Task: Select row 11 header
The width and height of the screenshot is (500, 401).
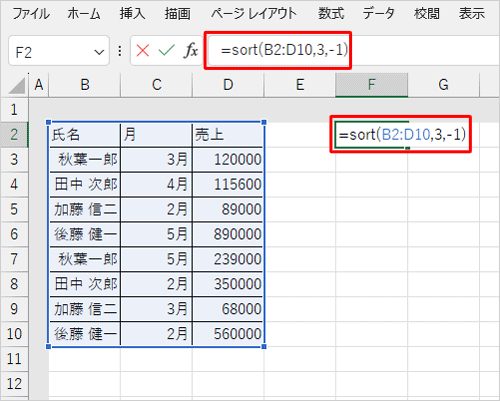Action: (14, 359)
